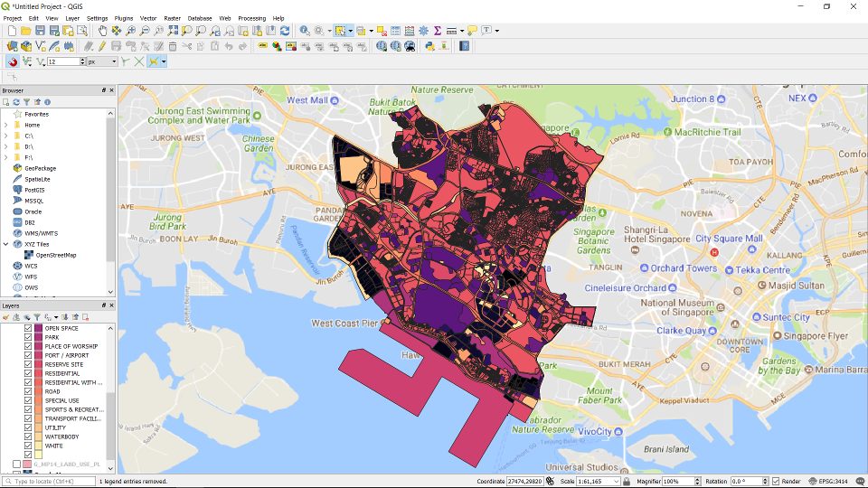The width and height of the screenshot is (868, 488).
Task: Open the Vector menu
Action: point(147,18)
